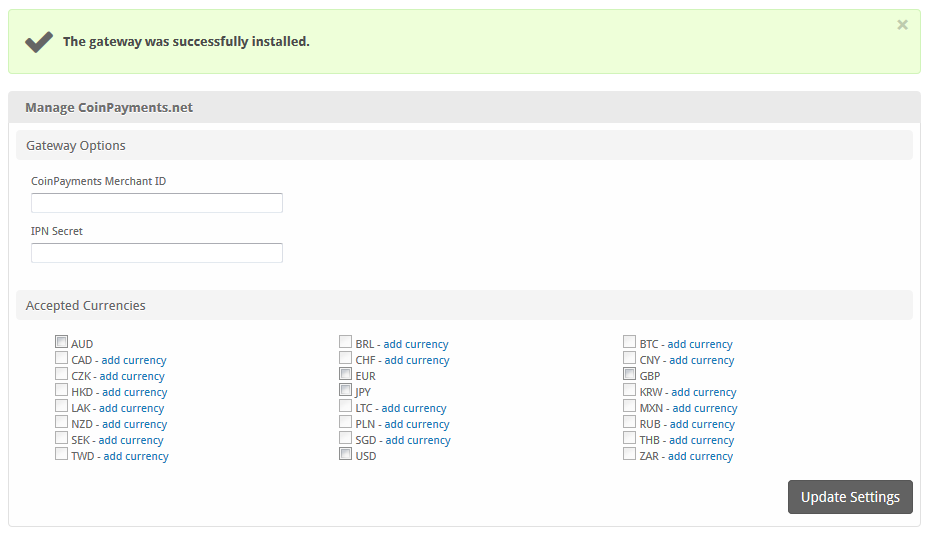Add the CAD currency via link
Screen dimensions: 930x534
tap(134, 360)
